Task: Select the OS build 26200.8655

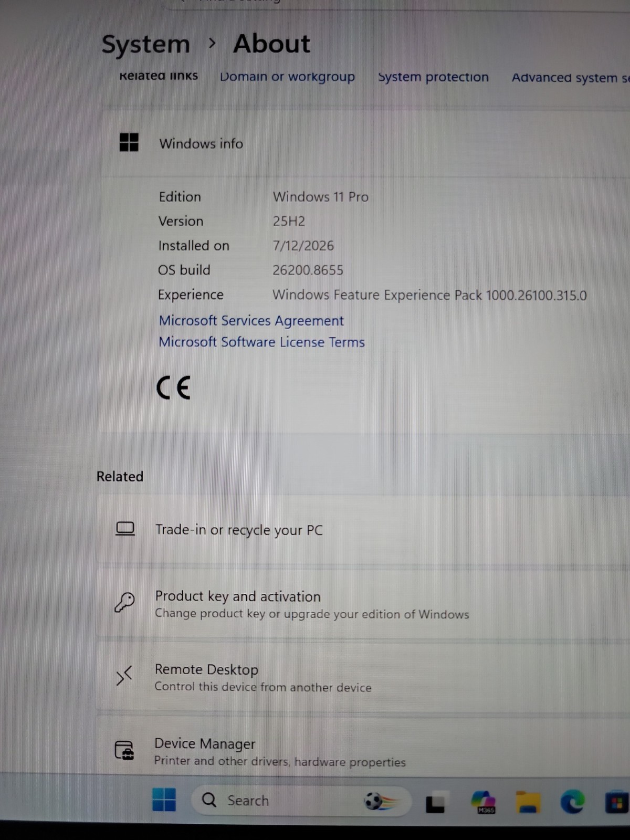Action: coord(308,270)
